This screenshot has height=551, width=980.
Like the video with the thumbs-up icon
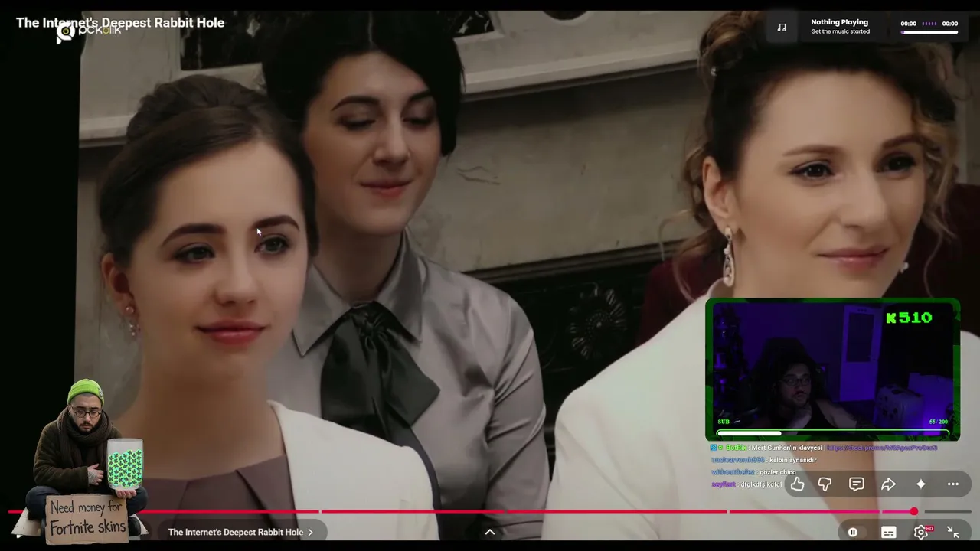click(x=798, y=484)
